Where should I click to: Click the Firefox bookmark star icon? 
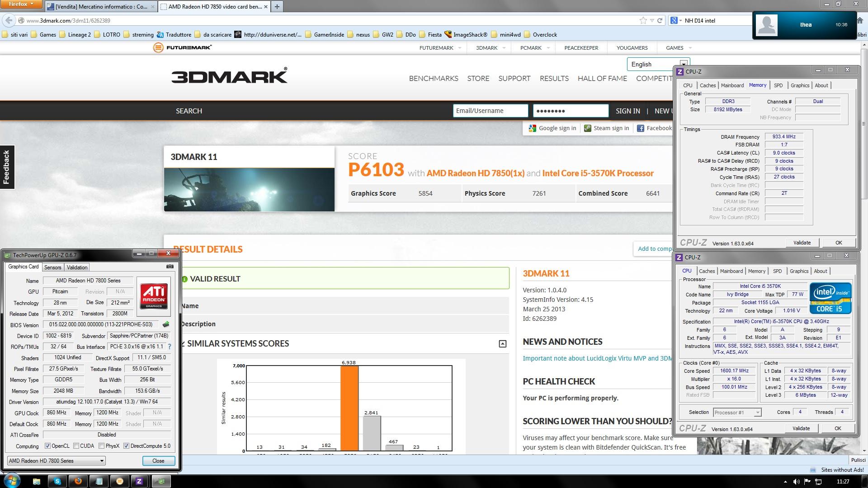[x=643, y=20]
